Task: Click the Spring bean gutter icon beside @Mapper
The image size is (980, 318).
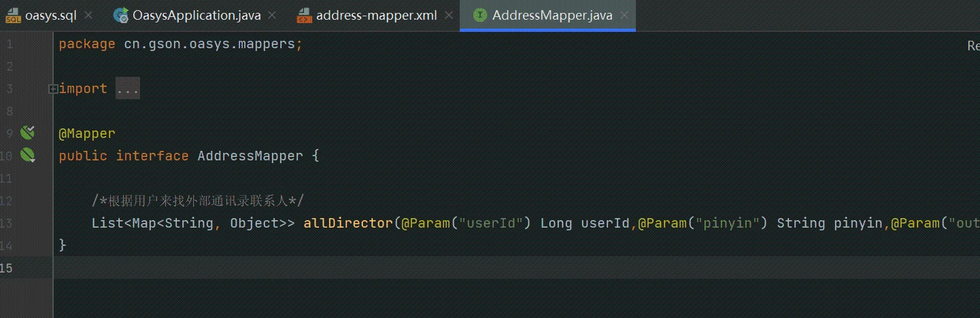Action: [x=27, y=132]
